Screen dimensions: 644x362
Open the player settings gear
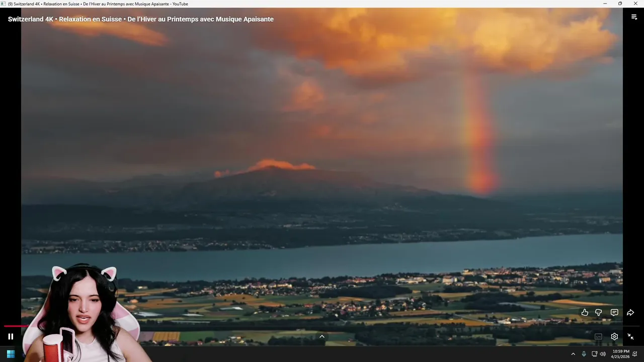click(614, 336)
